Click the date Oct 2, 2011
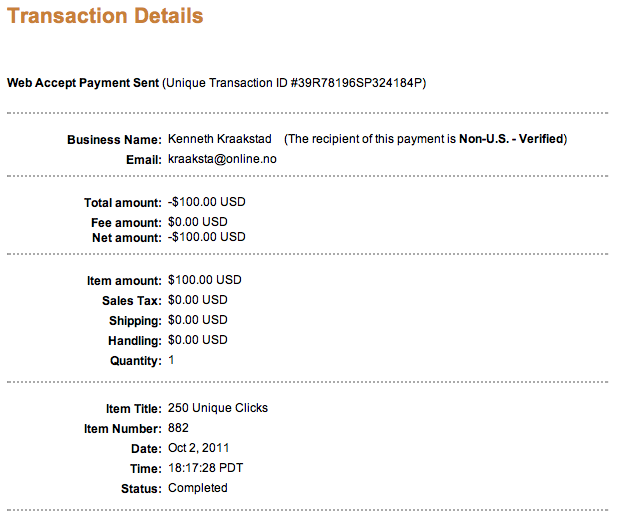Image resolution: width=622 pixels, height=514 pixels. point(198,448)
